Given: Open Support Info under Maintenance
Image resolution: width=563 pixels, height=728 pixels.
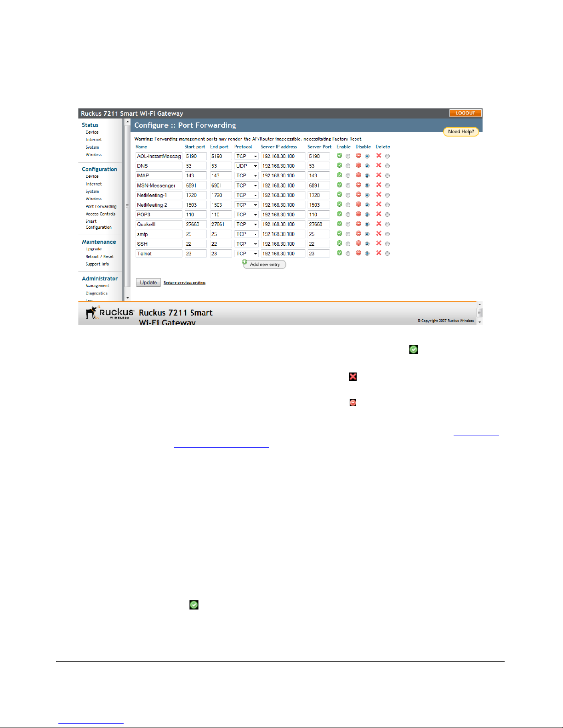Looking at the screenshot, I should 97,264.
